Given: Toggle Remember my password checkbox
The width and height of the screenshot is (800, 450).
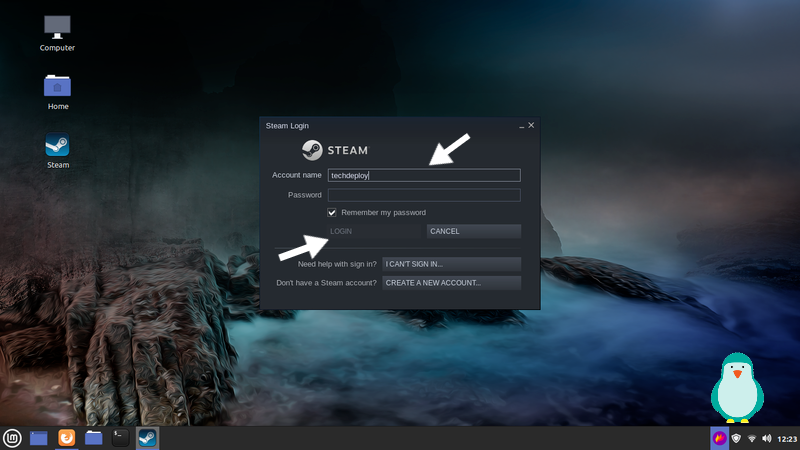Looking at the screenshot, I should click(x=332, y=212).
